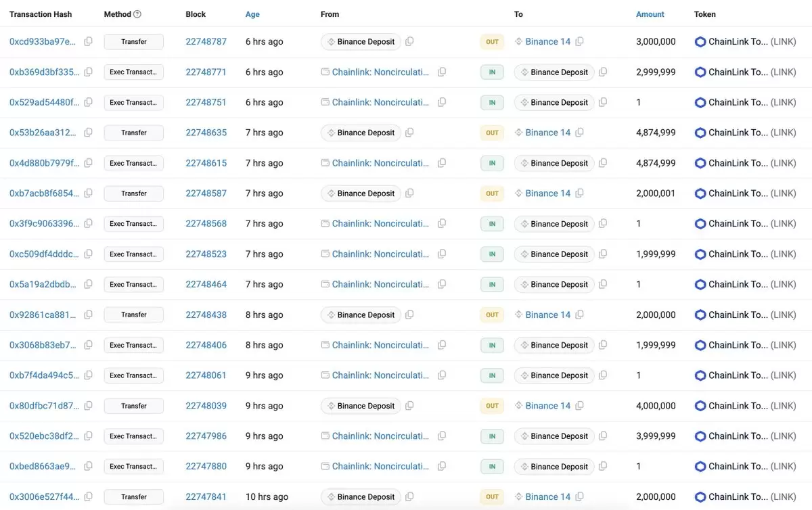Viewport: 812px width, 510px height.
Task: Open transaction 0x3068b83eb7 link
Action: (43, 345)
